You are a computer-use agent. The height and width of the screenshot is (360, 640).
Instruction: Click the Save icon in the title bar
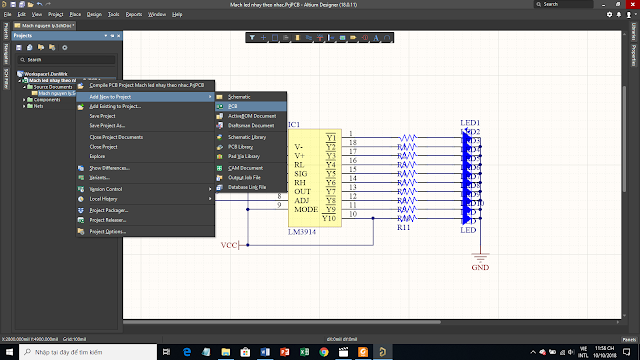[x=13, y=4]
